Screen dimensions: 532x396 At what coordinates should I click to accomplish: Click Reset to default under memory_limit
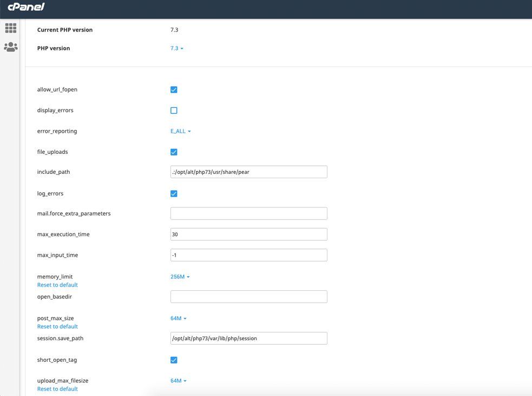click(x=57, y=284)
